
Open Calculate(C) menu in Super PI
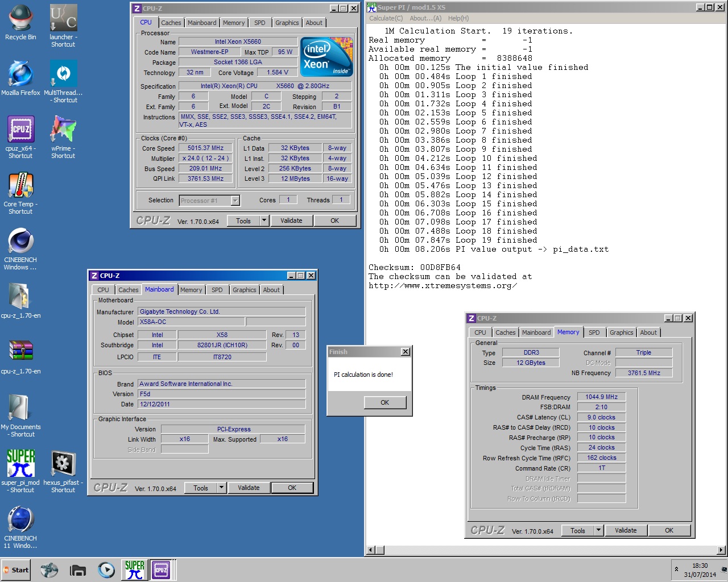[386, 18]
